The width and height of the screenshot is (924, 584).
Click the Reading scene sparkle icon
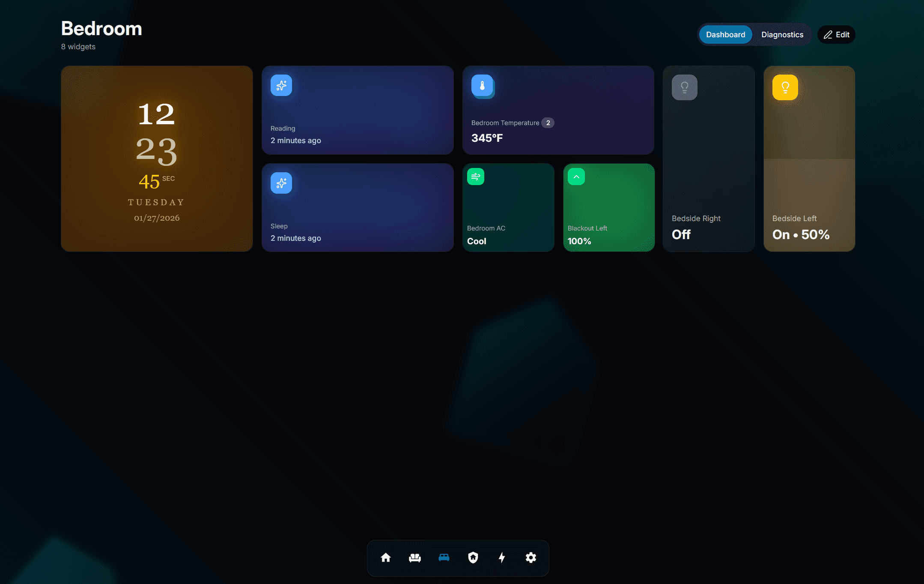point(281,85)
